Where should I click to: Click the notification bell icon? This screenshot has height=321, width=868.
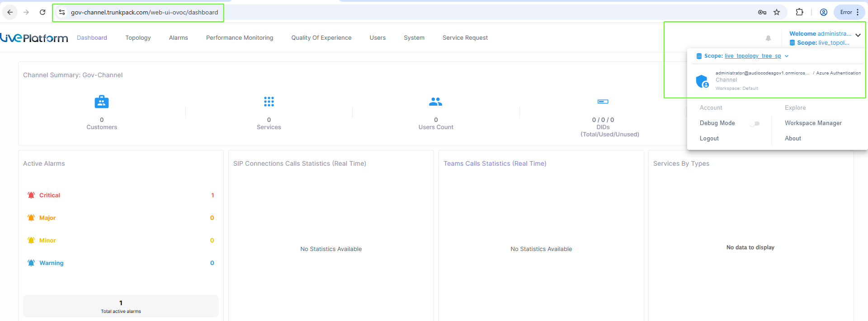pyautogui.click(x=768, y=38)
